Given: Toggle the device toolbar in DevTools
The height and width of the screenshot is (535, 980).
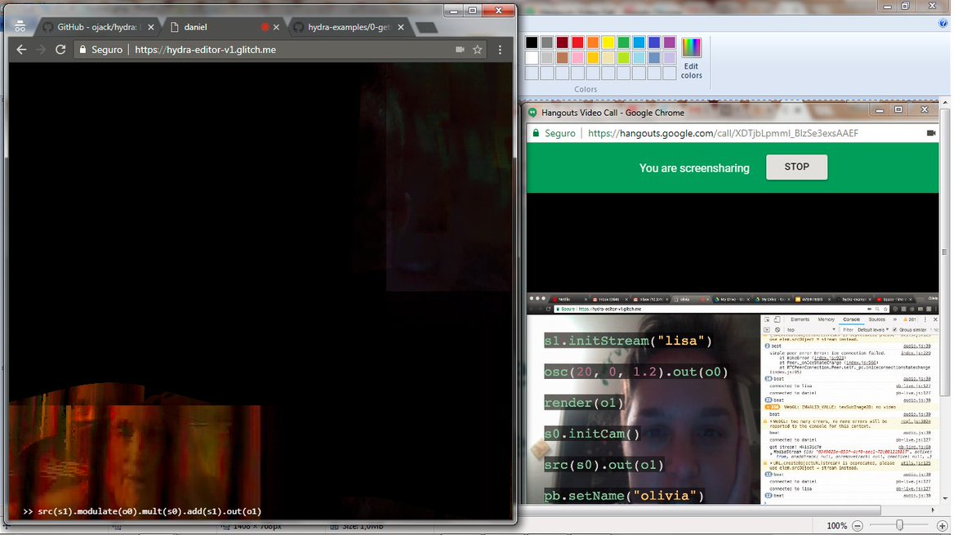Looking at the screenshot, I should tap(777, 319).
